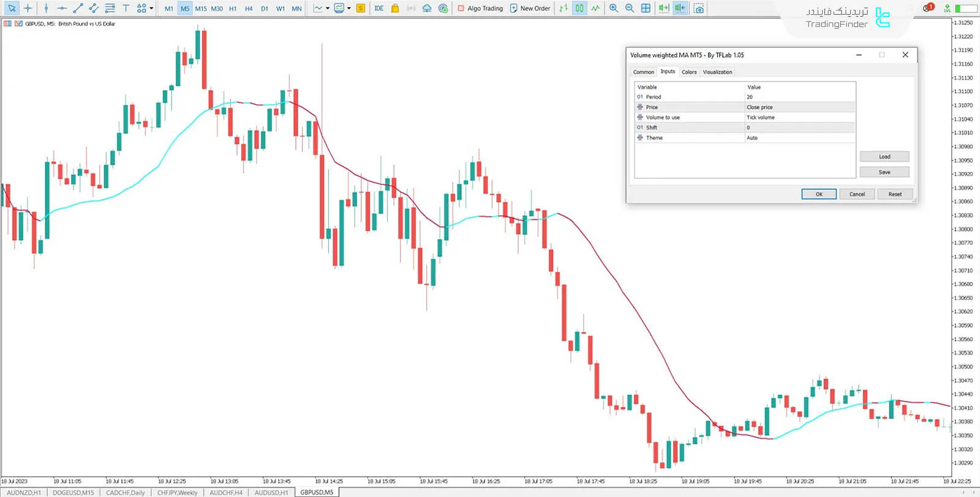The width and height of the screenshot is (980, 497).
Task: Select the text label tool
Action: point(126,8)
